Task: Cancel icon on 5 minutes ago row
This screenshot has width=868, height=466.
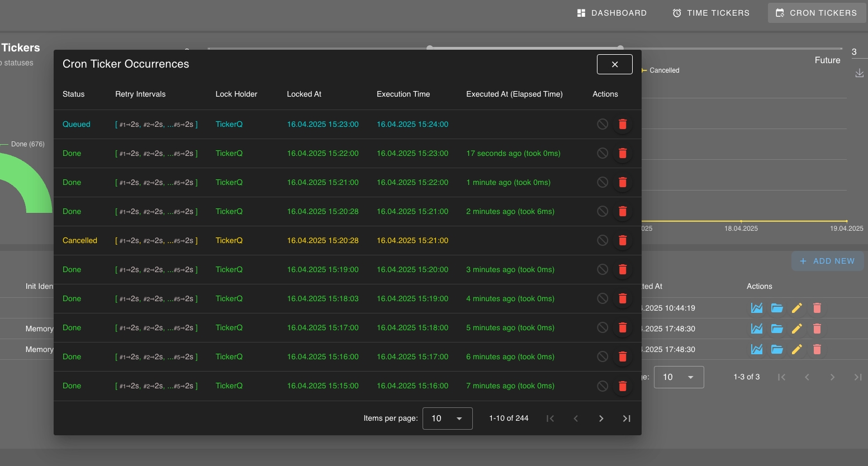Action: tap(603, 327)
